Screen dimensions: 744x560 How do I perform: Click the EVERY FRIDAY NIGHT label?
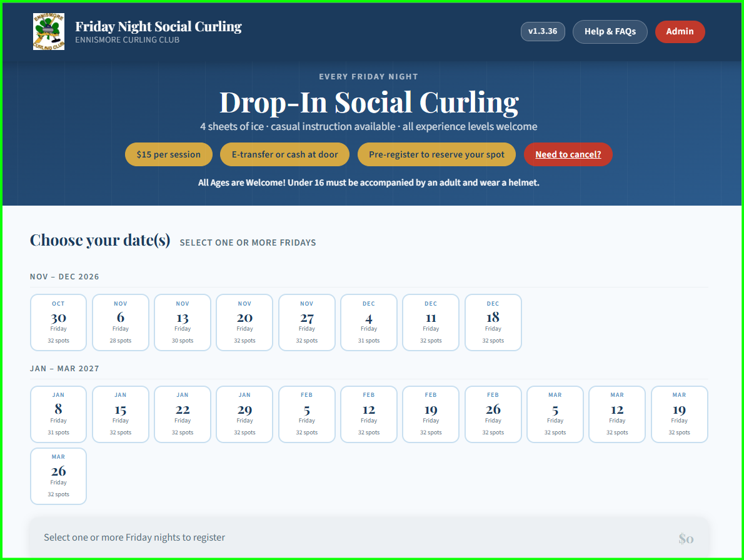(x=369, y=76)
